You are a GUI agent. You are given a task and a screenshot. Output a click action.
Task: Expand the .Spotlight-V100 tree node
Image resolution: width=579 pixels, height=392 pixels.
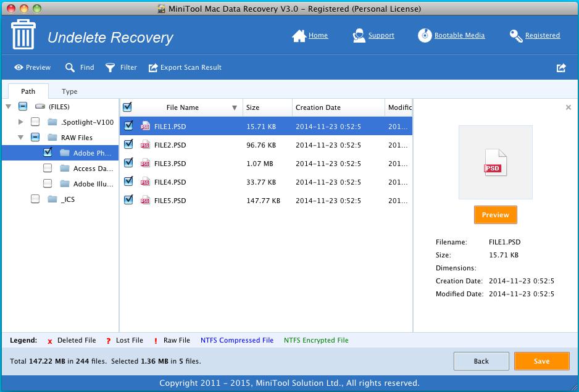point(21,122)
